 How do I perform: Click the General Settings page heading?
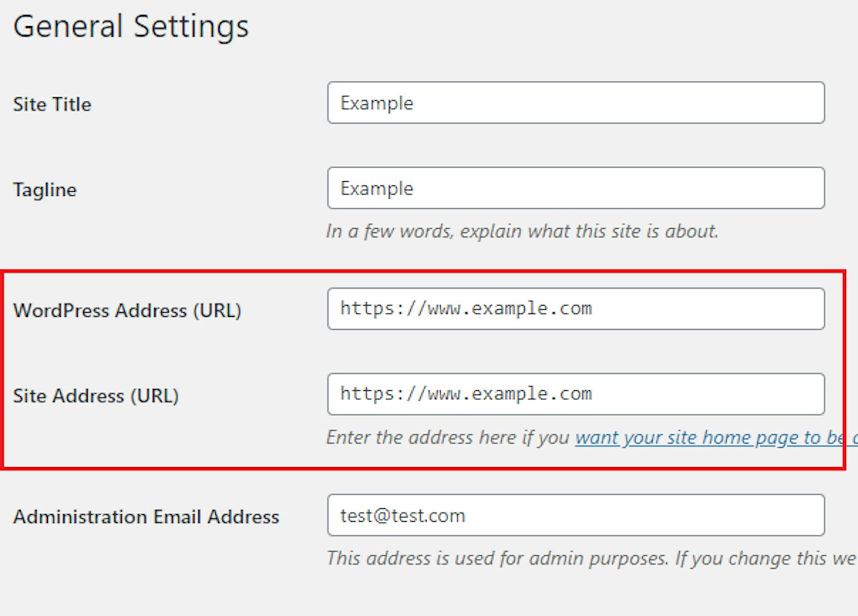tap(130, 26)
